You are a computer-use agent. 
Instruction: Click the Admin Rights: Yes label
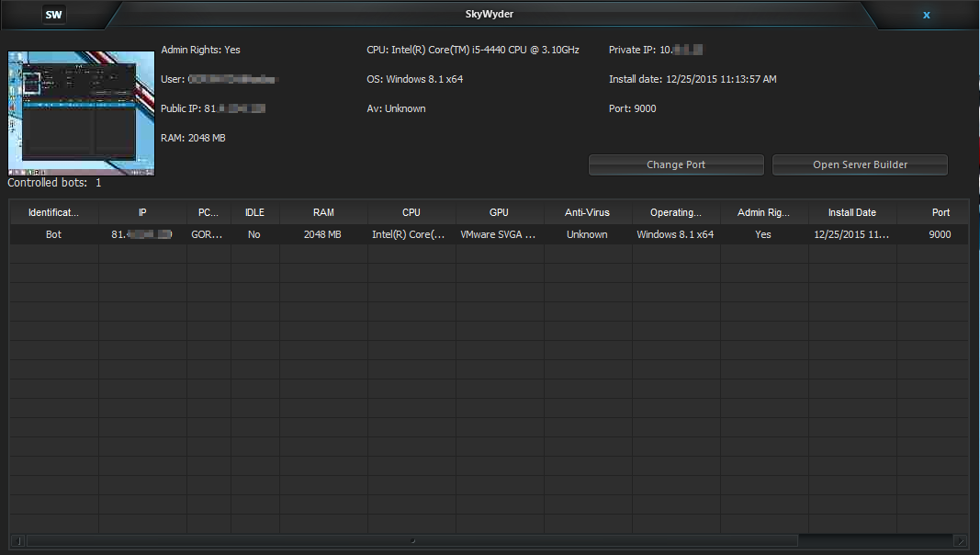coord(200,50)
